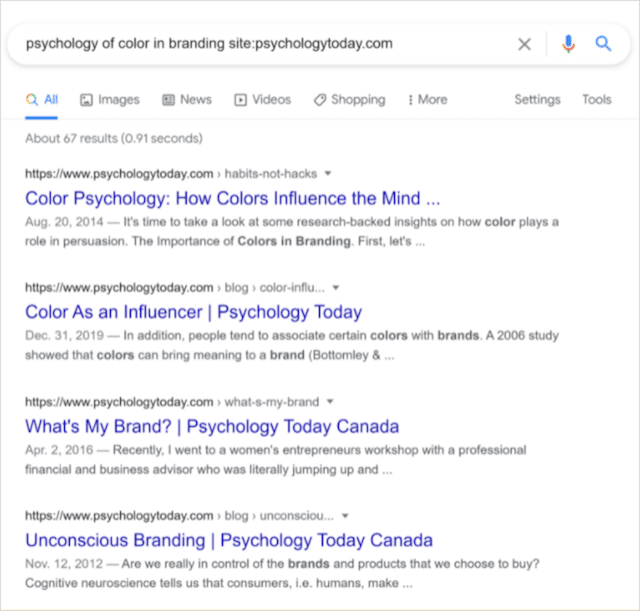Click the 'Nov. 12, 2012' snippet text
Image resolution: width=640 pixels, height=611 pixels.
click(64, 564)
